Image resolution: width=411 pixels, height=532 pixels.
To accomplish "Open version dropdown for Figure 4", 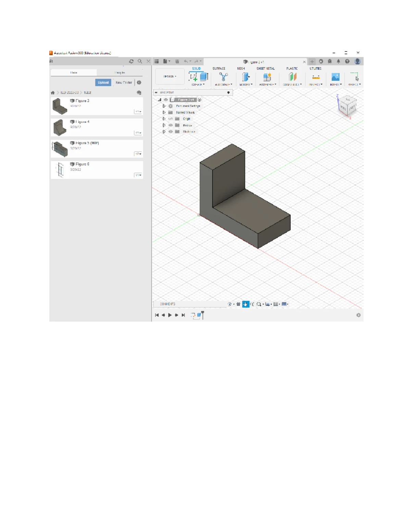I will click(x=138, y=133).
